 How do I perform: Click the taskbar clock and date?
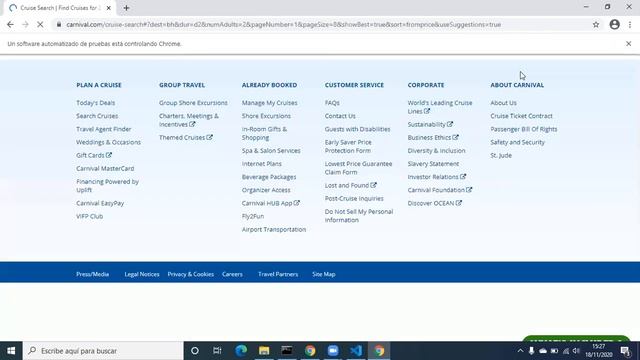(x=599, y=351)
